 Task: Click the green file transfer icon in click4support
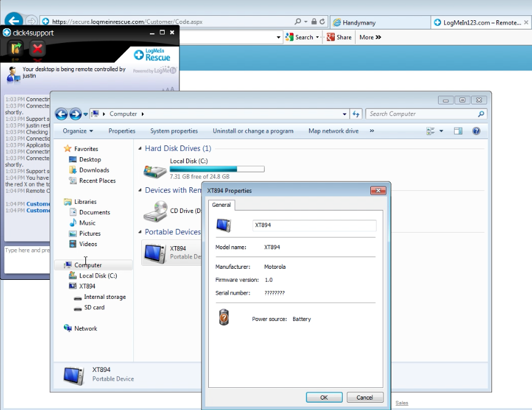(16, 48)
